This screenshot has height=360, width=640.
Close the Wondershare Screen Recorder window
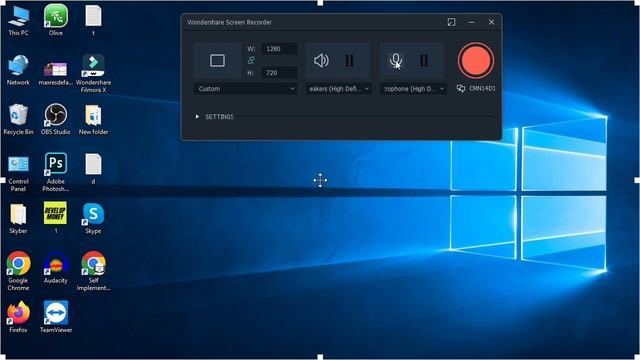tap(491, 22)
